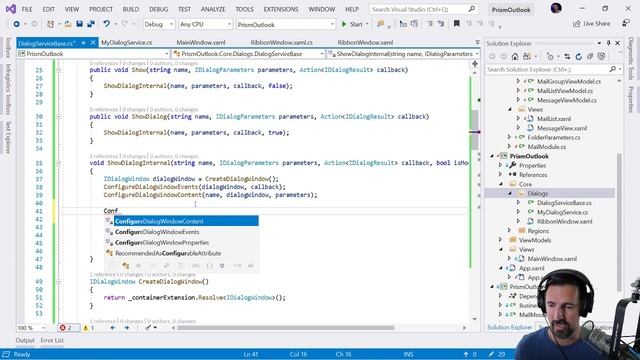Click next issue right arrow in editor footer

[127, 327]
